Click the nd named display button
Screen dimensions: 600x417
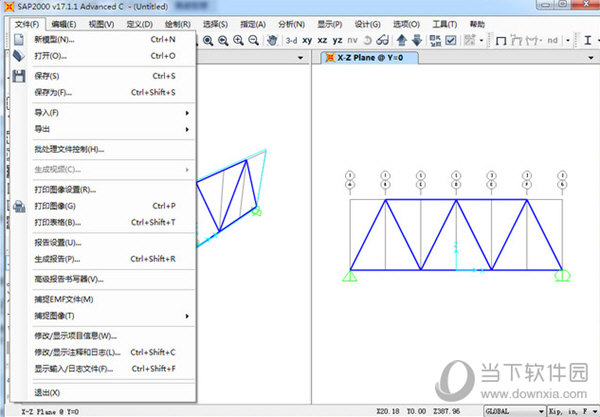pos(552,40)
